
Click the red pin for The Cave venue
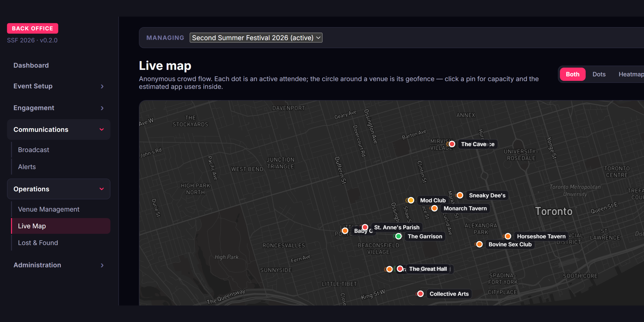coord(452,144)
